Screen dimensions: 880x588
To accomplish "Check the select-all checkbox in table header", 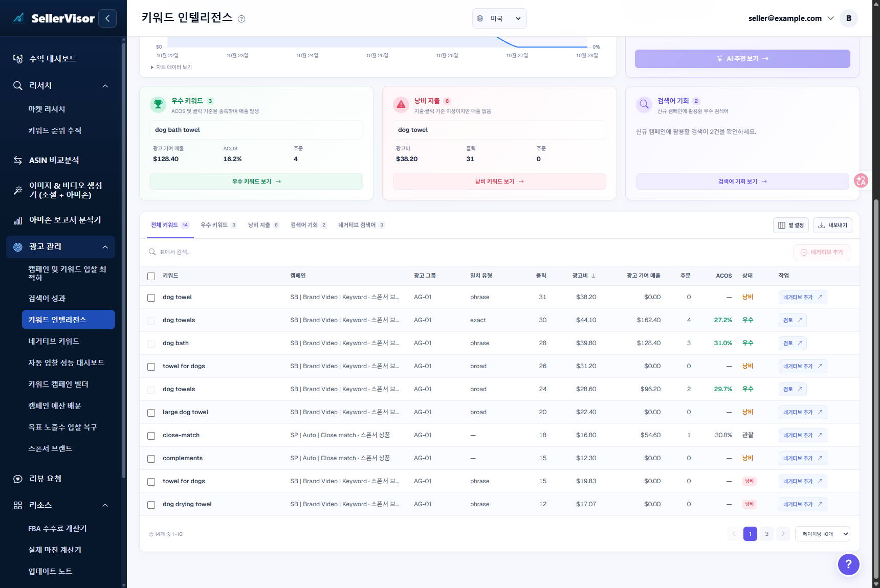I will point(151,276).
